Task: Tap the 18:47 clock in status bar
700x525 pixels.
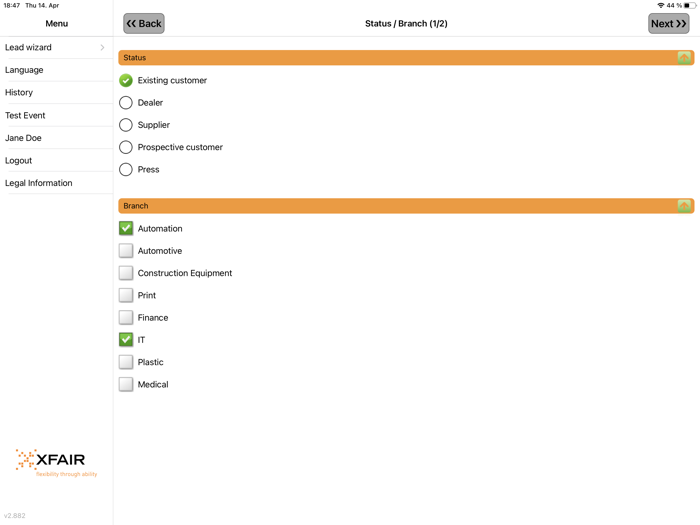Action: pyautogui.click(x=12, y=5)
